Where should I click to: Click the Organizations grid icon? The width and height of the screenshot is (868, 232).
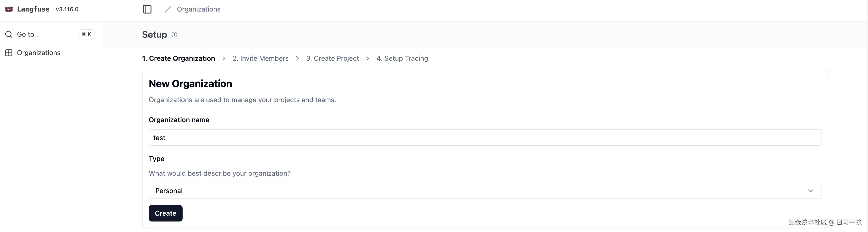[9, 53]
